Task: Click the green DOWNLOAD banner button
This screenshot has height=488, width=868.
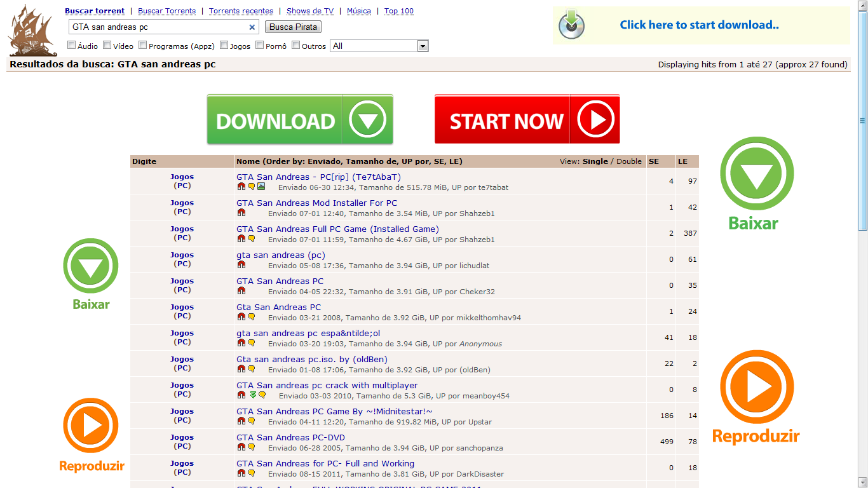Action: (300, 119)
